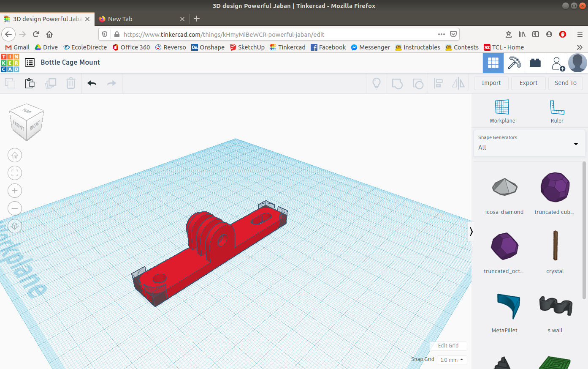Click the Mirror tool icon
Screen dimensions: 588x369
click(x=458, y=83)
